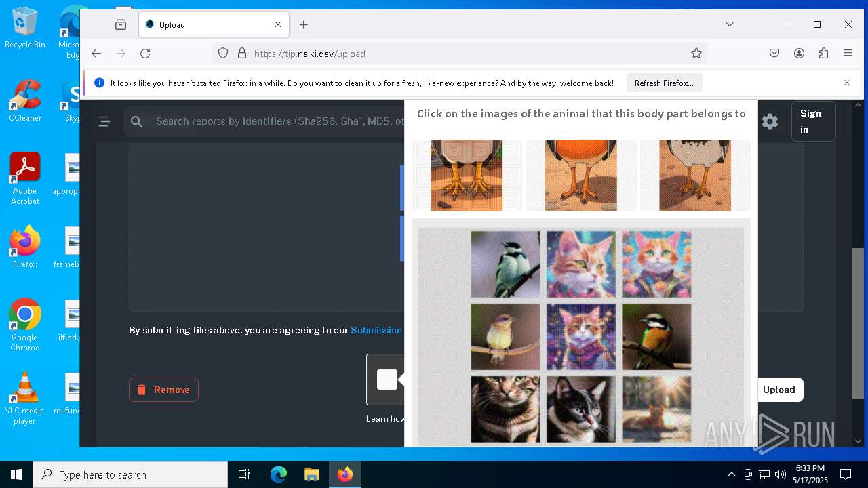Viewport: 868px width, 488px height.
Task: Select the sunlit orange cat image
Action: 656,409
